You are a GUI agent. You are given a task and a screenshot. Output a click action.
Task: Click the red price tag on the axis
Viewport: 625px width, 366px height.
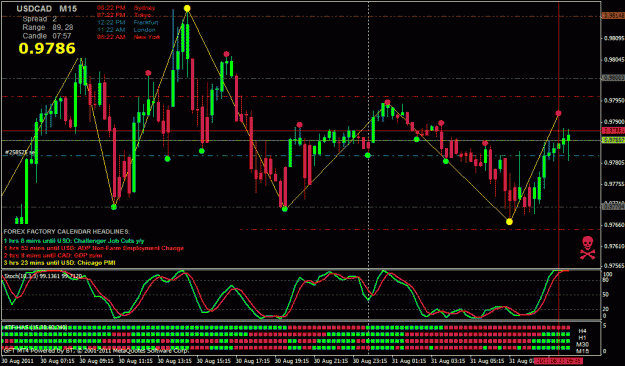[x=613, y=131]
